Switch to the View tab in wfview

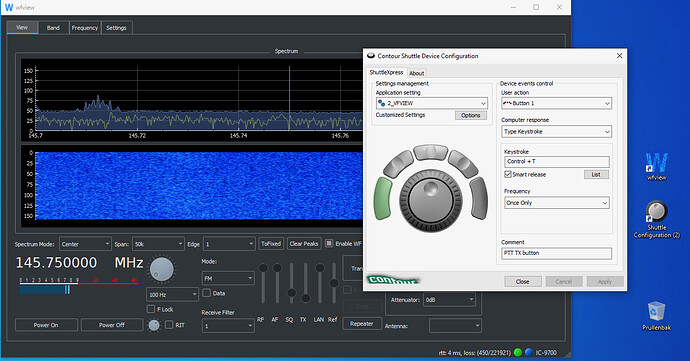(x=22, y=27)
